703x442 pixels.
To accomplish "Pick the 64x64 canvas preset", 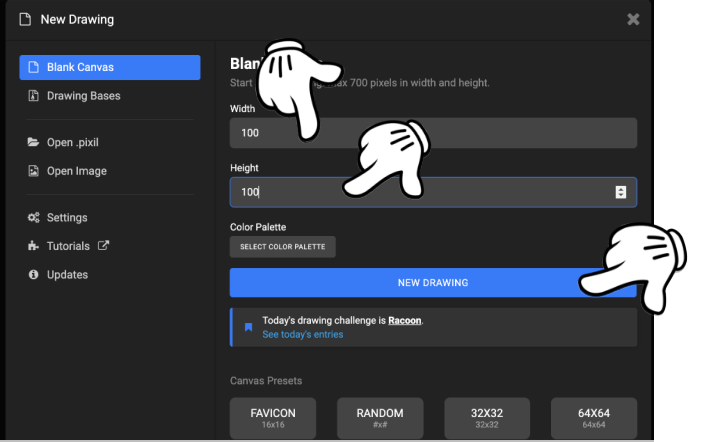I will (x=594, y=418).
